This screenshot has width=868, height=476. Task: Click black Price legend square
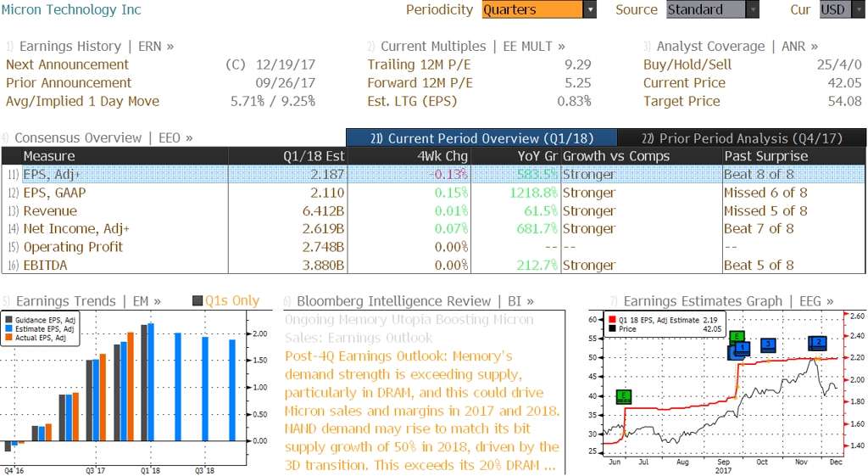point(612,328)
